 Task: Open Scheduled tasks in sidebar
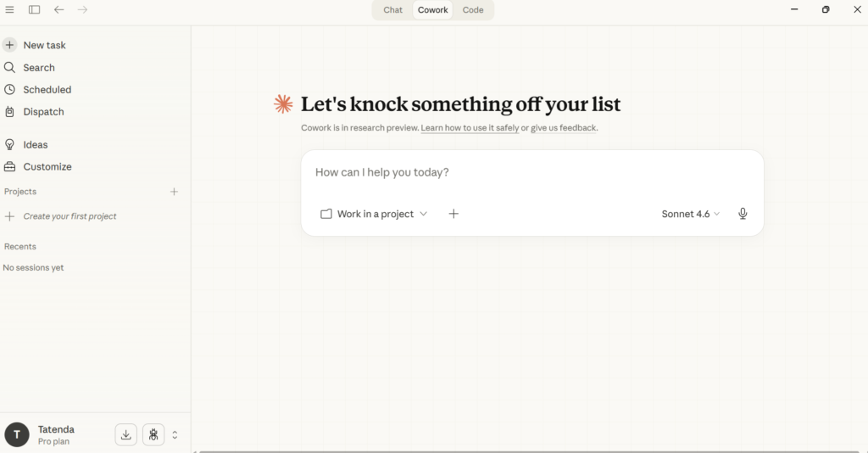click(x=47, y=90)
